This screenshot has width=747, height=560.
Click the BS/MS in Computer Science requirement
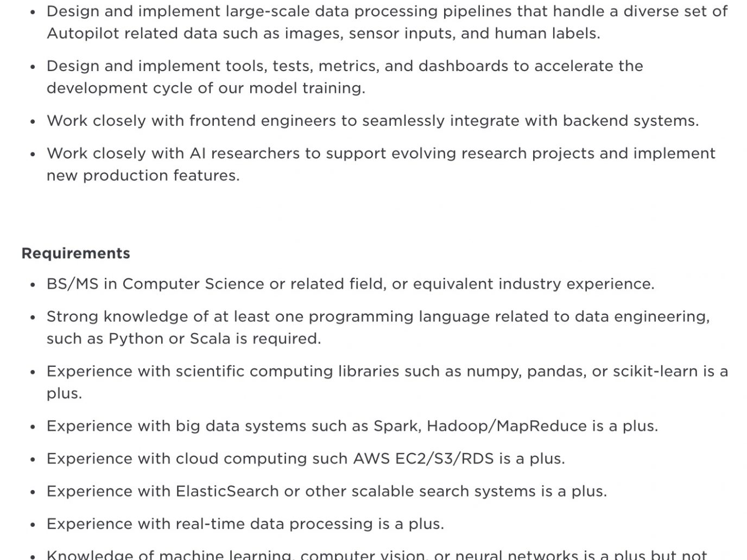pos(351,284)
